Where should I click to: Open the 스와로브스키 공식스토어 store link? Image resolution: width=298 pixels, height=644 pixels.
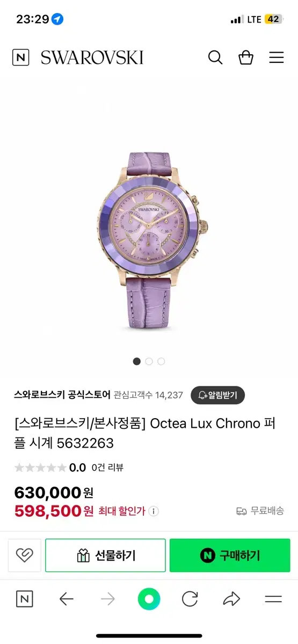pos(62,395)
